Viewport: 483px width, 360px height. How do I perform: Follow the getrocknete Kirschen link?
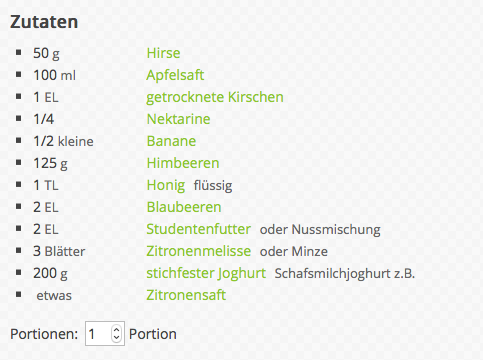[x=215, y=97]
